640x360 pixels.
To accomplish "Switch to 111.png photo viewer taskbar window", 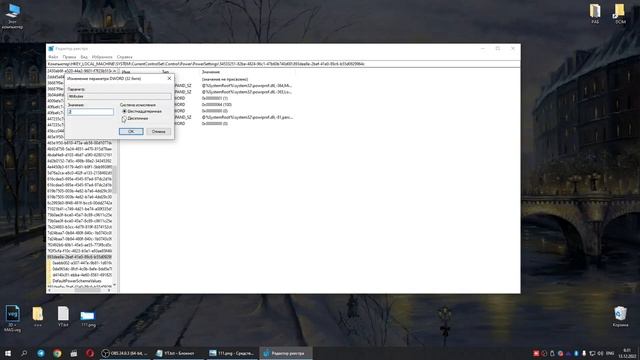I will 231,353.
